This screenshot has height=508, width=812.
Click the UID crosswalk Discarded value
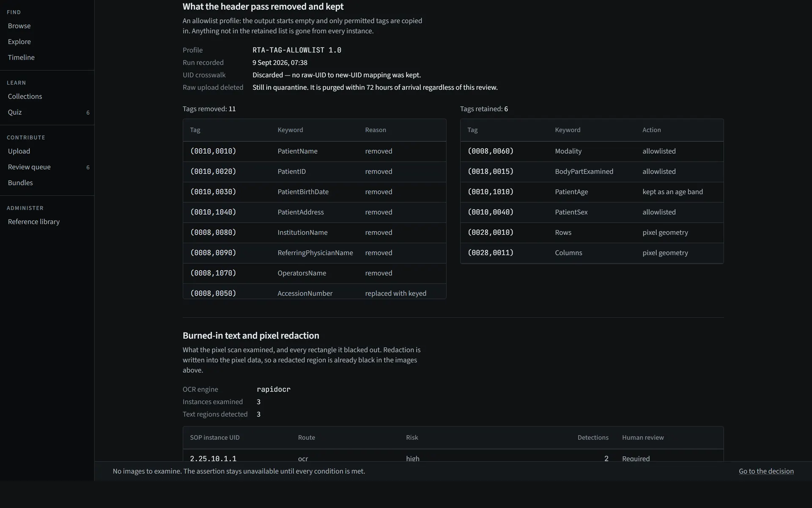coord(337,75)
